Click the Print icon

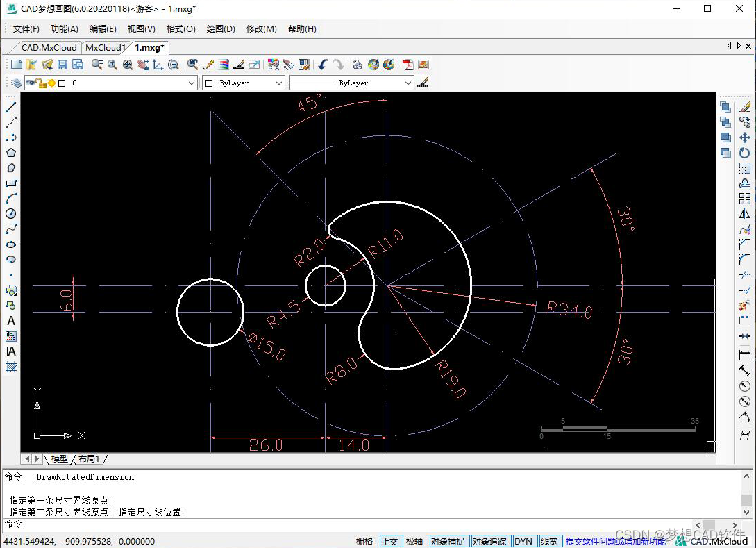click(358, 65)
